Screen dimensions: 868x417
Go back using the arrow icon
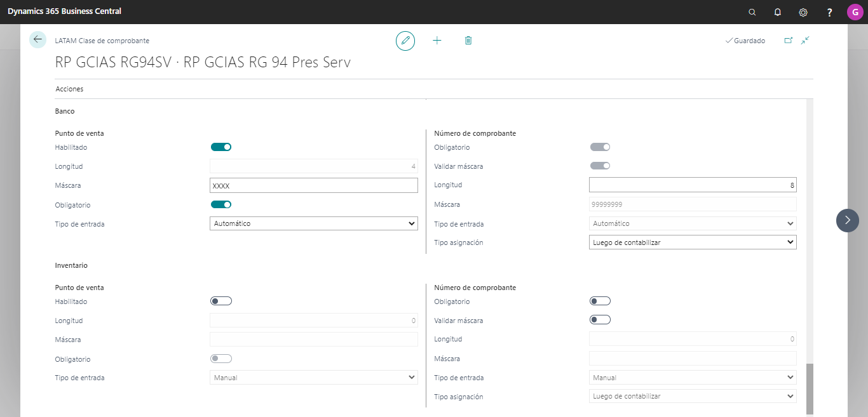37,40
